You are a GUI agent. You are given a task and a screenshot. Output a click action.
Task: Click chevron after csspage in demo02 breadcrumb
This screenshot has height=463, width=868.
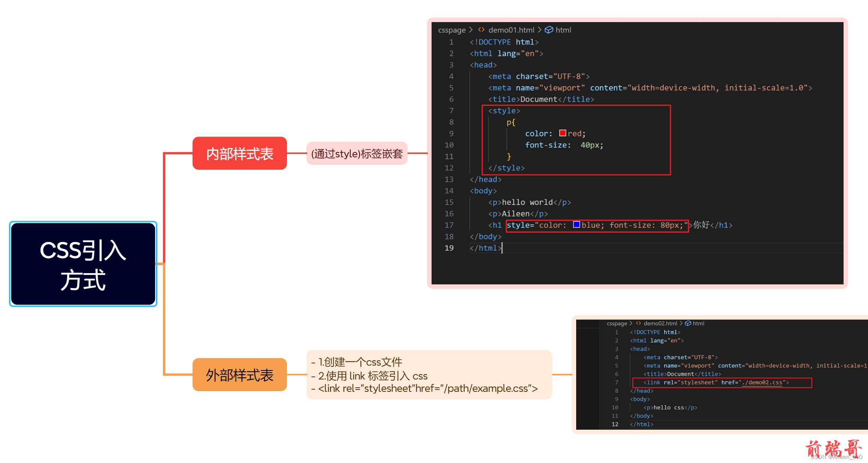(x=631, y=323)
